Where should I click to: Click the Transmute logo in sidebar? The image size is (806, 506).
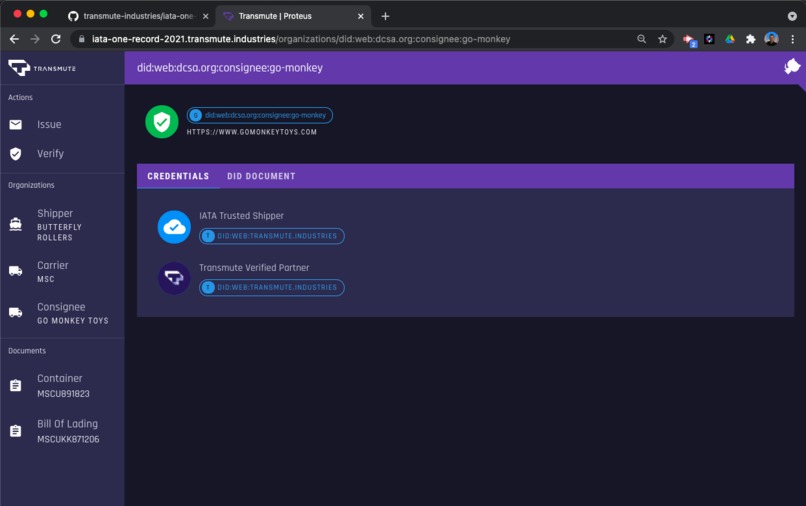tap(42, 68)
